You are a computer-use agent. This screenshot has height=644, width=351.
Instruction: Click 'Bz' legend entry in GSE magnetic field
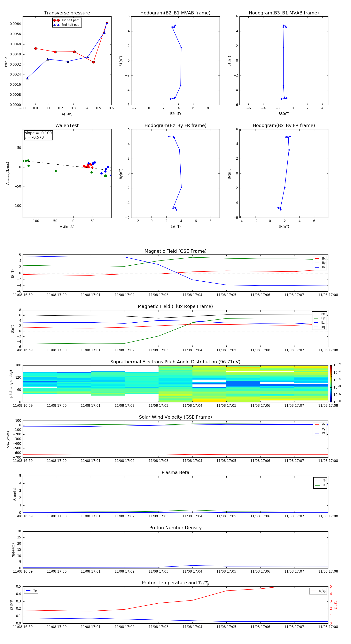320,267
